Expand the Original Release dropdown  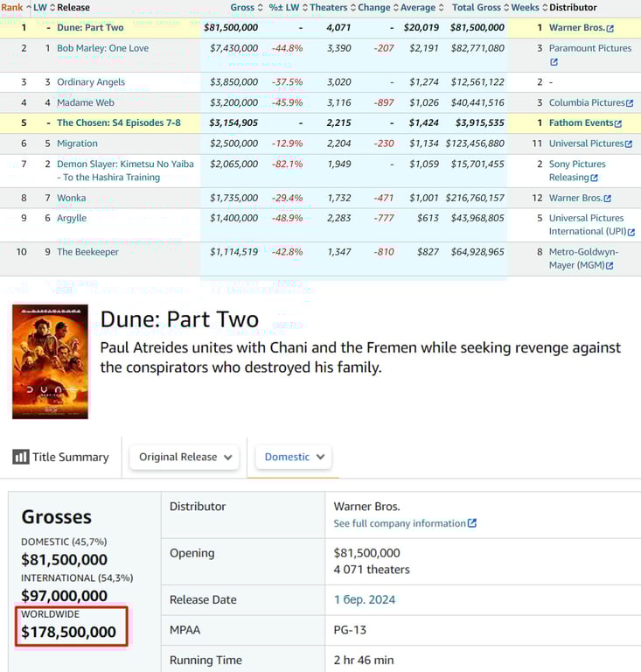click(x=184, y=457)
